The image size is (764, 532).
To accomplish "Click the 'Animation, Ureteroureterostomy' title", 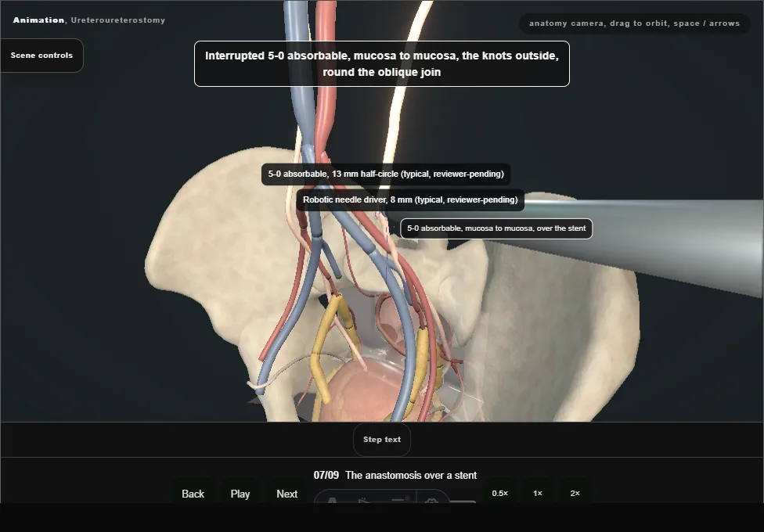I will click(x=89, y=20).
